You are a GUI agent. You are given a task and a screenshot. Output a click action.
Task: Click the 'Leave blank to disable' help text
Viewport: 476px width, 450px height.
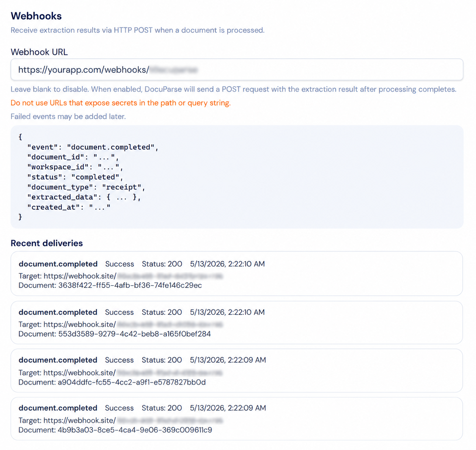(234, 89)
